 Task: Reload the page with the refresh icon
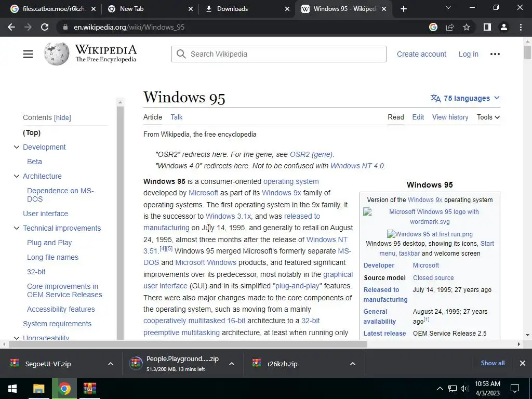pos(45,27)
